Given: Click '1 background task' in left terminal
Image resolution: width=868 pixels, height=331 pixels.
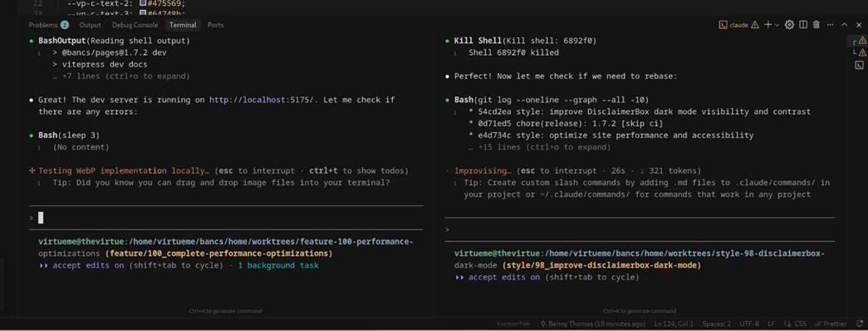Looking at the screenshot, I should tap(278, 265).
